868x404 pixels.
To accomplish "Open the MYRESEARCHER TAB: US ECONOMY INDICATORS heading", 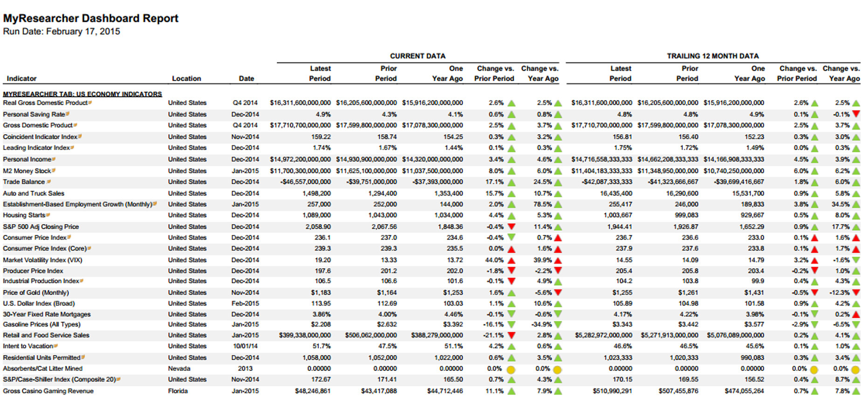I will (82, 94).
